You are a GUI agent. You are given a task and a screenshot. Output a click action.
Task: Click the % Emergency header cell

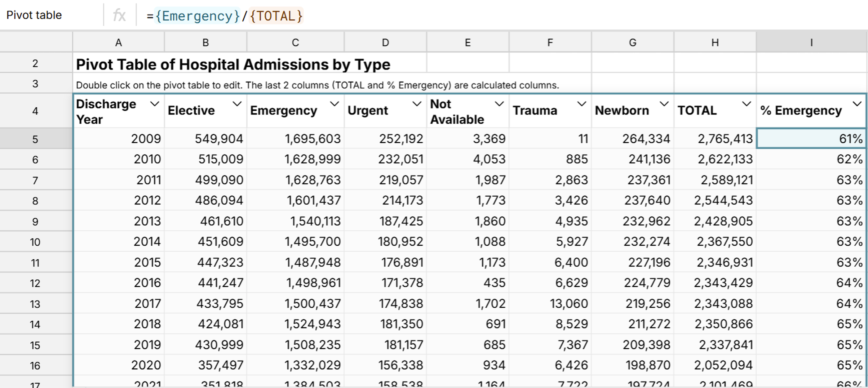click(x=811, y=111)
